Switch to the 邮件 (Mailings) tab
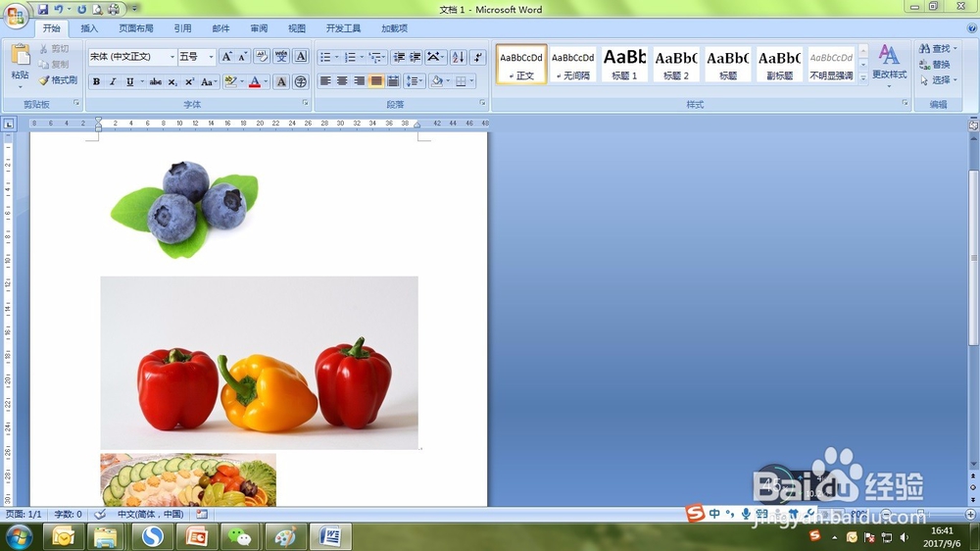The height and width of the screenshot is (551, 980). (x=220, y=28)
